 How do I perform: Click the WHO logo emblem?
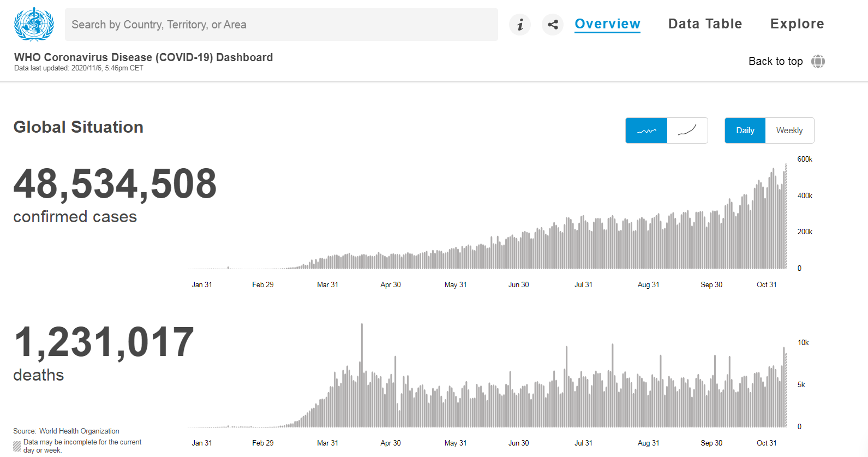[34, 25]
